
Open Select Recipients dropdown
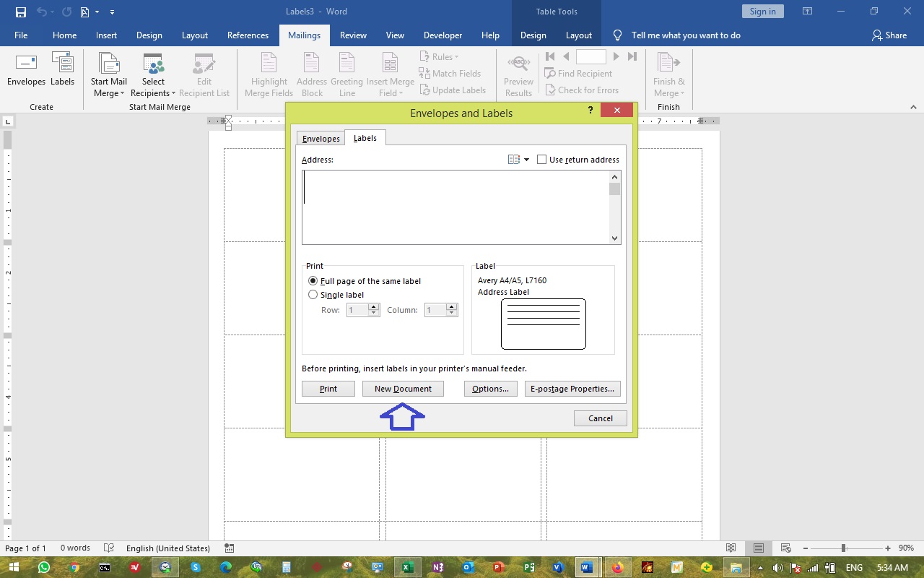point(153,75)
